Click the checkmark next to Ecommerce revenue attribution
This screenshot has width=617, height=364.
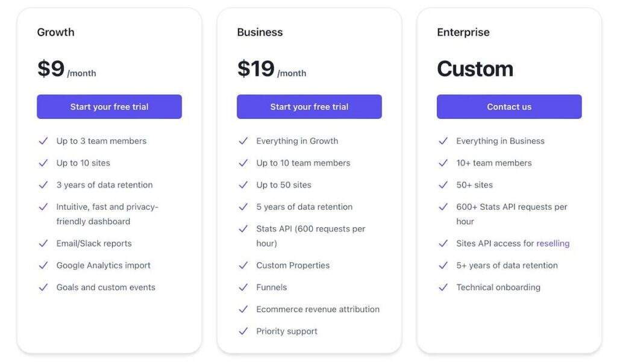click(x=243, y=309)
